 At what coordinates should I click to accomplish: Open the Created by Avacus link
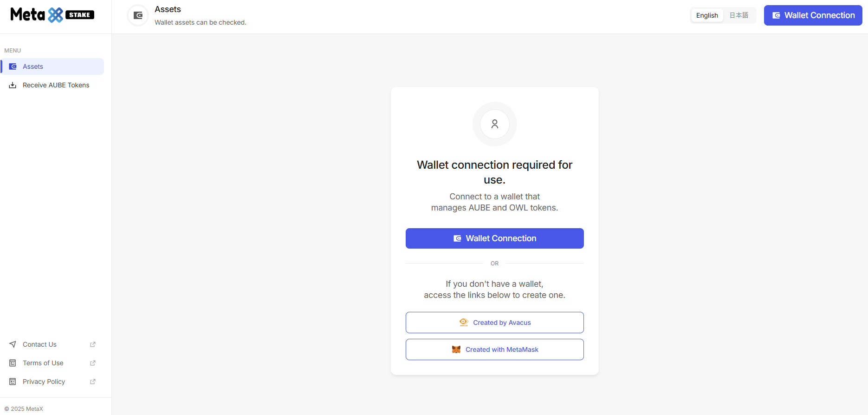click(495, 323)
